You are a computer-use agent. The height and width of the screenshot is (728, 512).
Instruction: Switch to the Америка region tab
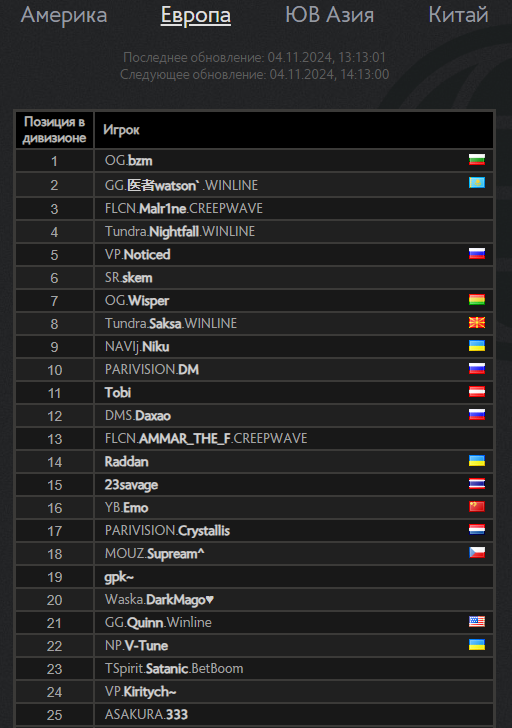(64, 15)
